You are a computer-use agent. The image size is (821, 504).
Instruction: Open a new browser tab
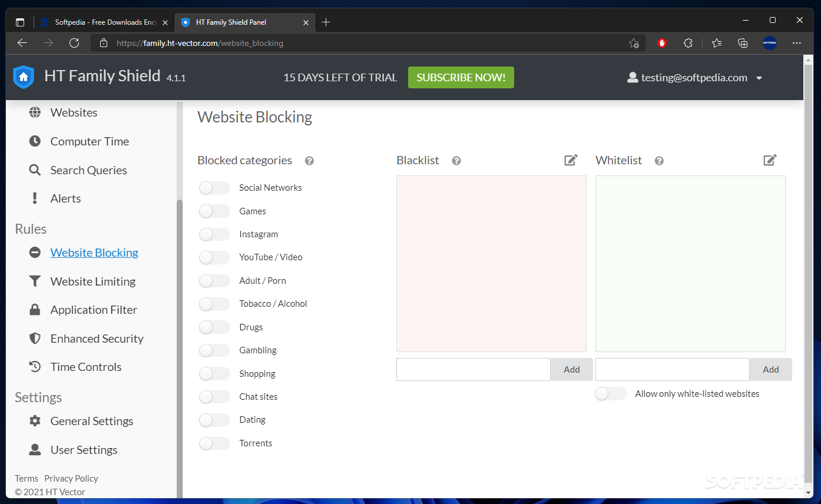click(x=326, y=22)
